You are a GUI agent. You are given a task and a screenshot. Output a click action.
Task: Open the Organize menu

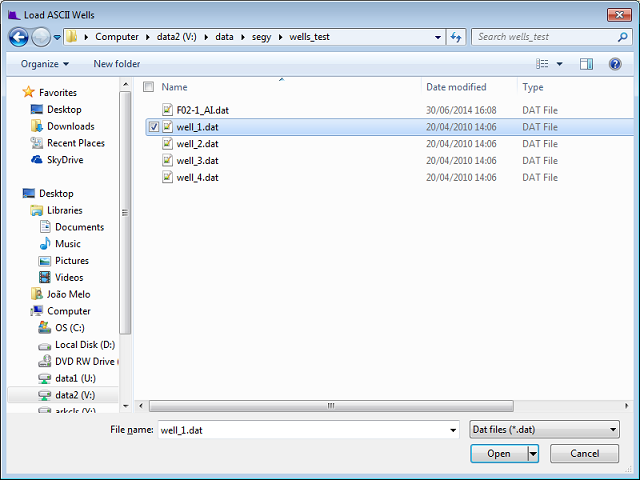pos(44,64)
